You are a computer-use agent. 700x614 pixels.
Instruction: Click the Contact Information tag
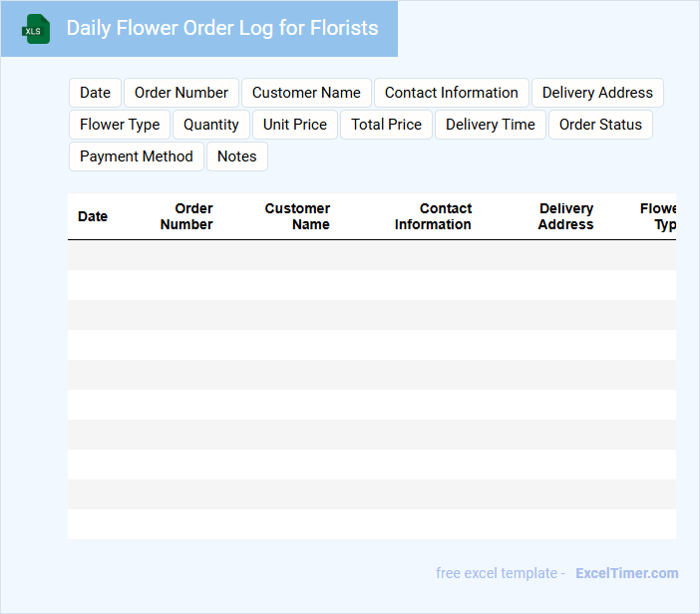[x=452, y=93]
